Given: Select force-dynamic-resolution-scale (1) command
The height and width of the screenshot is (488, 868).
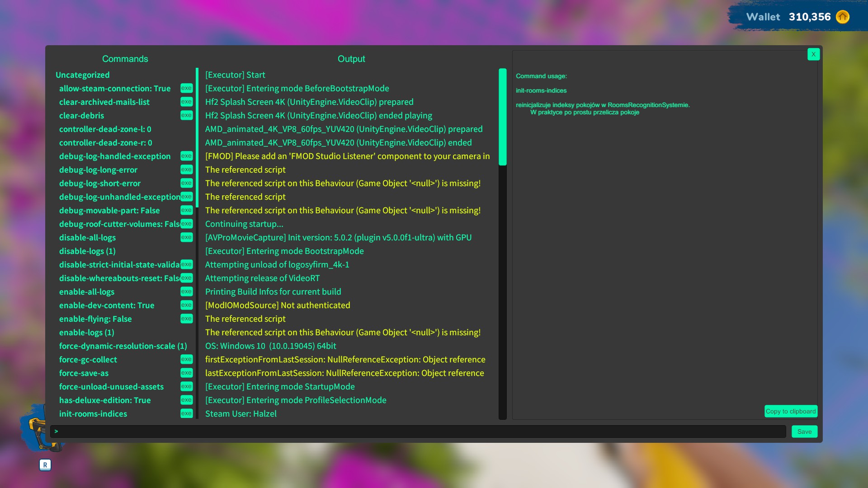Looking at the screenshot, I should pos(123,346).
